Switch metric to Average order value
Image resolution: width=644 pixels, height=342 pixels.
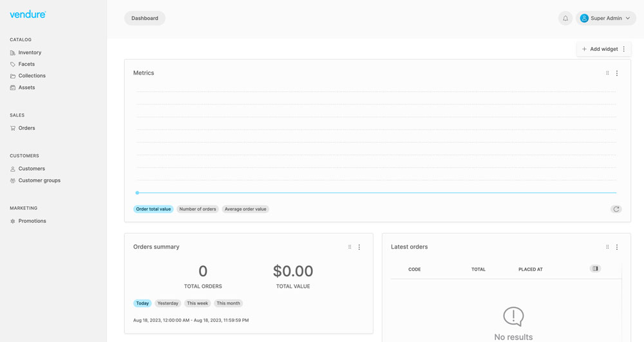[x=245, y=209]
